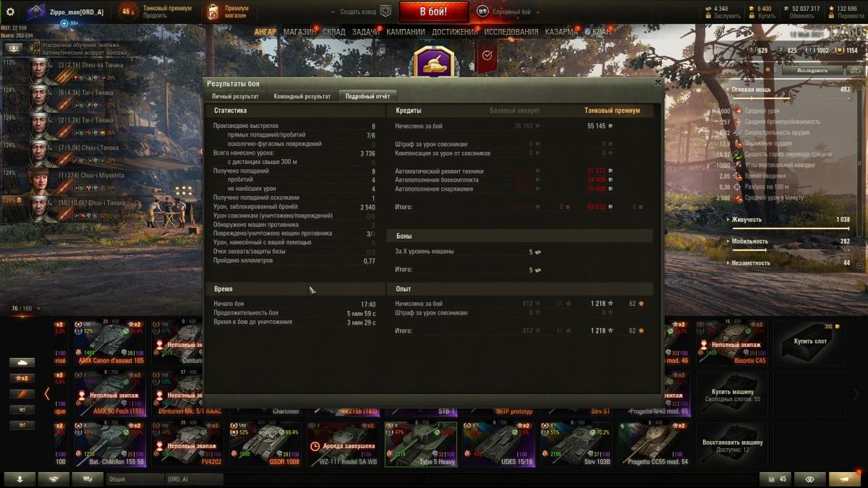Open the session statistics button showing 45
The width and height of the screenshot is (868, 488).
(x=775, y=479)
